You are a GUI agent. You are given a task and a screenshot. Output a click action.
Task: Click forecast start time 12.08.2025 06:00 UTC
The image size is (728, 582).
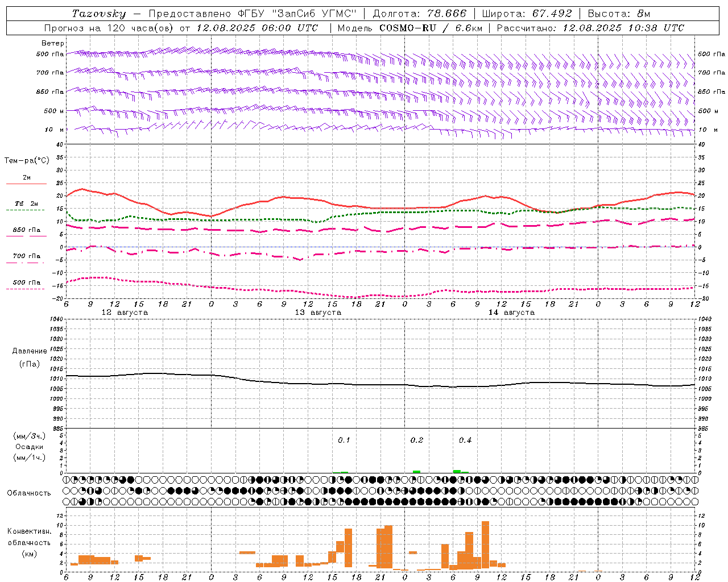point(257,28)
